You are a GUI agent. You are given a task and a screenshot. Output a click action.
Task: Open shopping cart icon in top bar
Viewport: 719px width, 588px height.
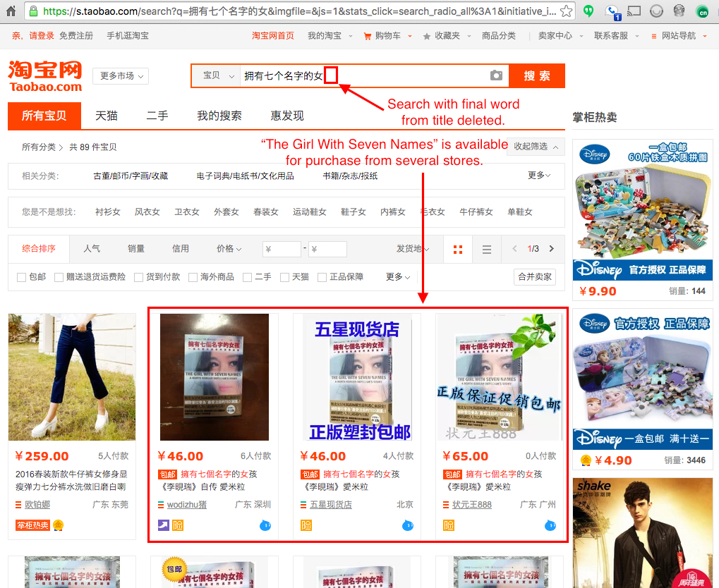368,36
